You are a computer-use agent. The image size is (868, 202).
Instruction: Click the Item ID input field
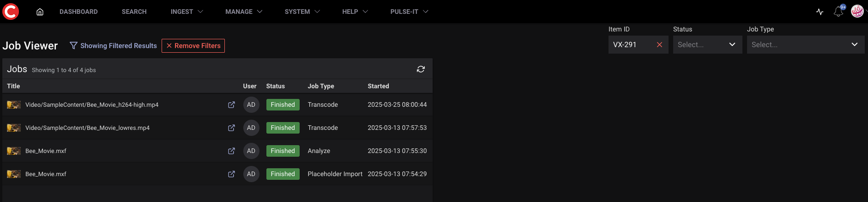[631, 45]
